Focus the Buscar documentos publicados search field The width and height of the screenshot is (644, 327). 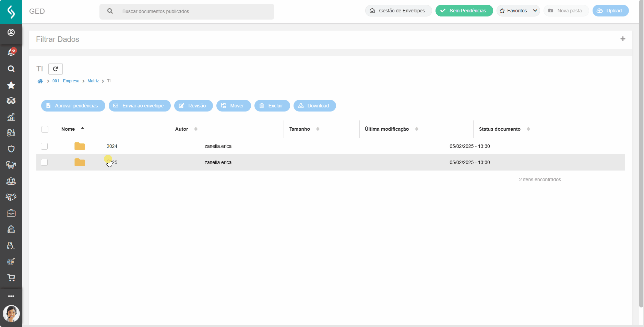click(187, 11)
